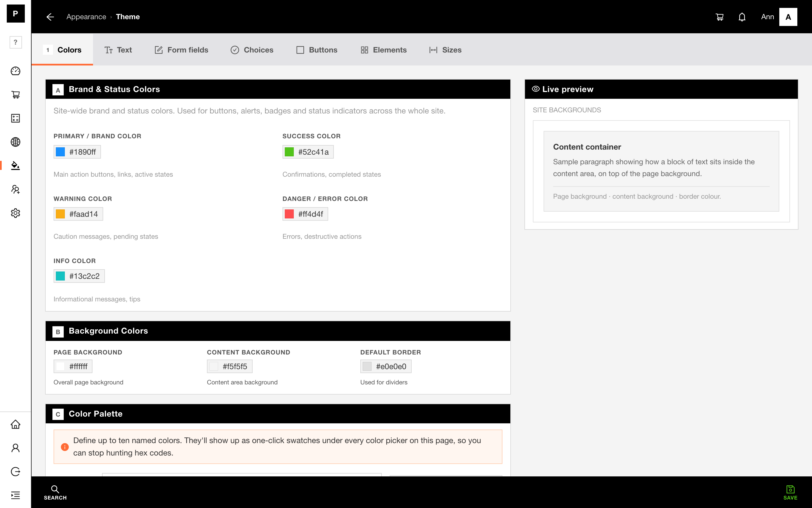The image size is (812, 508).
Task: Switch to the Text tab
Action: click(118, 50)
